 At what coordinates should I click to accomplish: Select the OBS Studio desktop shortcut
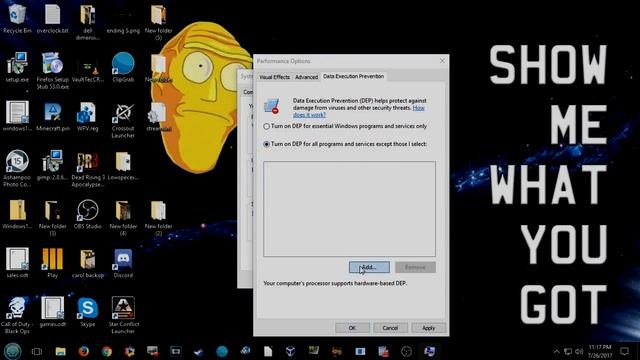tap(87, 214)
